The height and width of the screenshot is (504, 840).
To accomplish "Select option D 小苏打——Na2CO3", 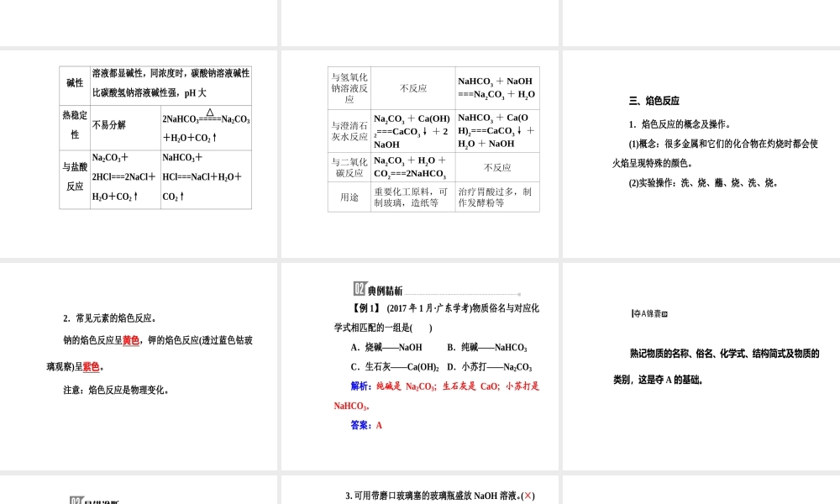I will click(490, 367).
